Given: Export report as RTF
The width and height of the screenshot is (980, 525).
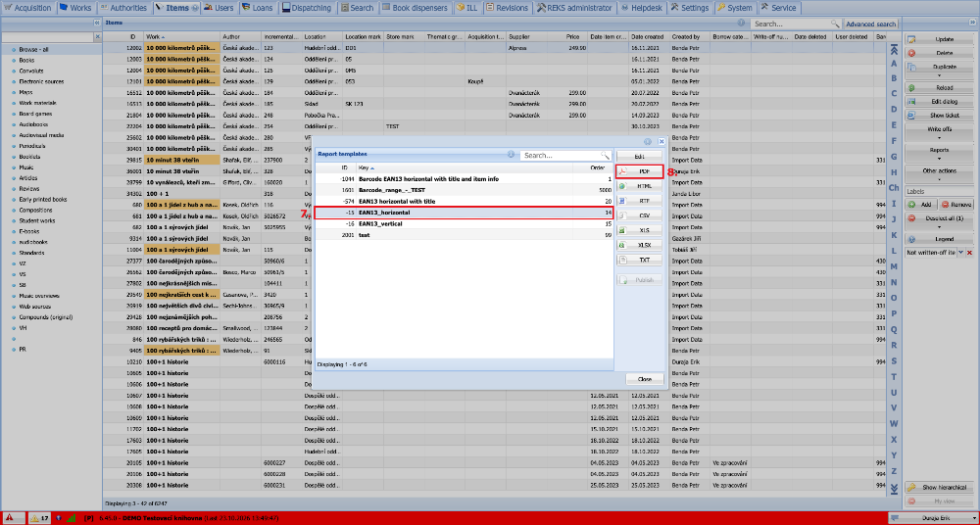Looking at the screenshot, I should 639,201.
